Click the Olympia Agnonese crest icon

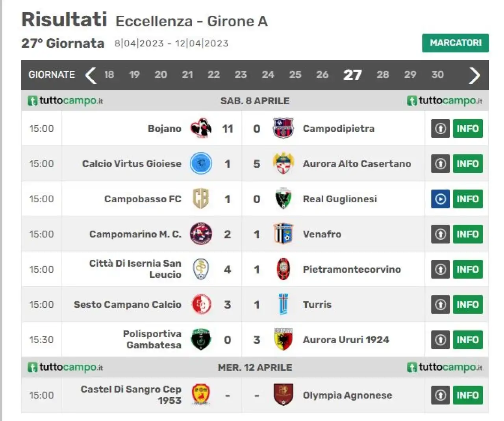283,395
